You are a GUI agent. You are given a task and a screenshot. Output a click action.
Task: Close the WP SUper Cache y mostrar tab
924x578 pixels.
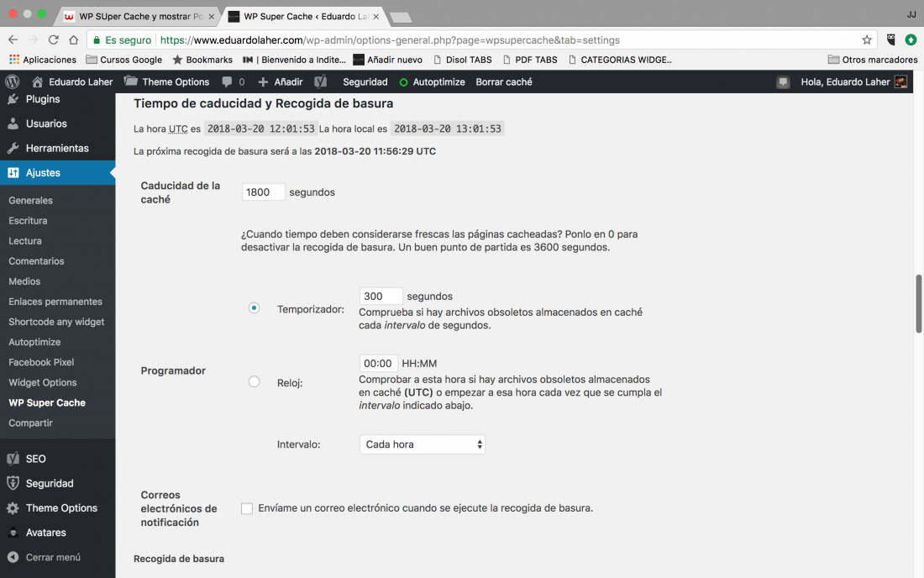coord(212,17)
